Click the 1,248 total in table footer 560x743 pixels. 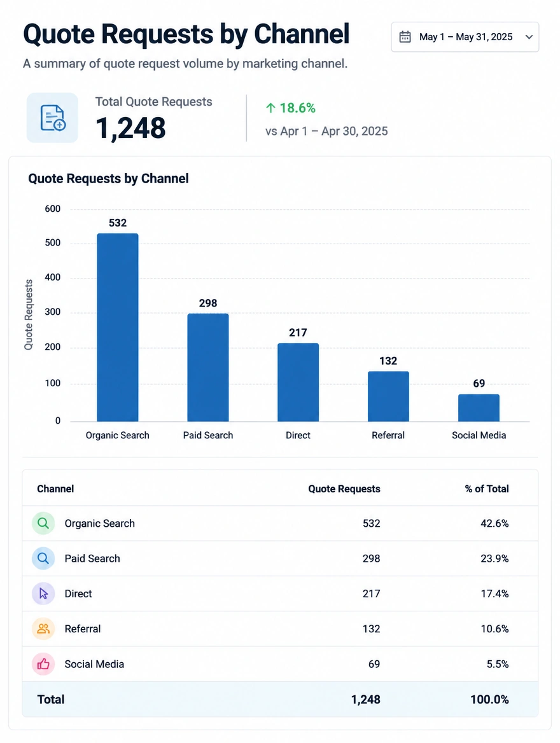coord(365,699)
